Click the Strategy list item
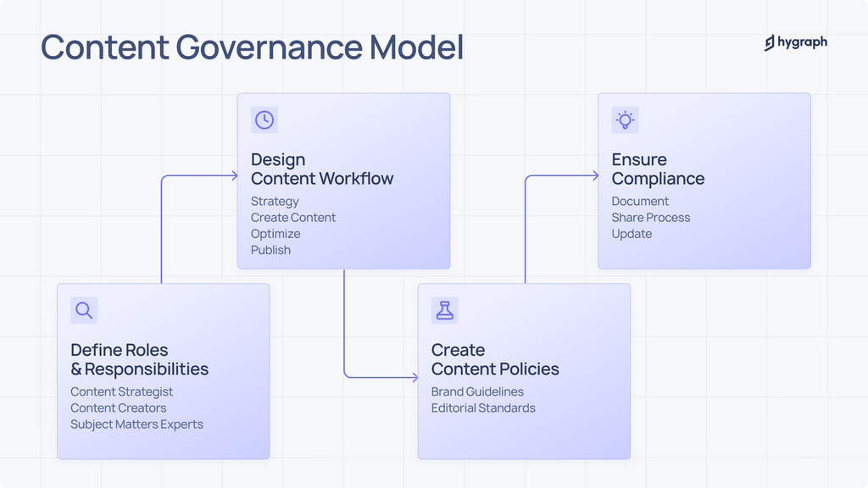Screen dimensions: 868x488 pos(275,201)
